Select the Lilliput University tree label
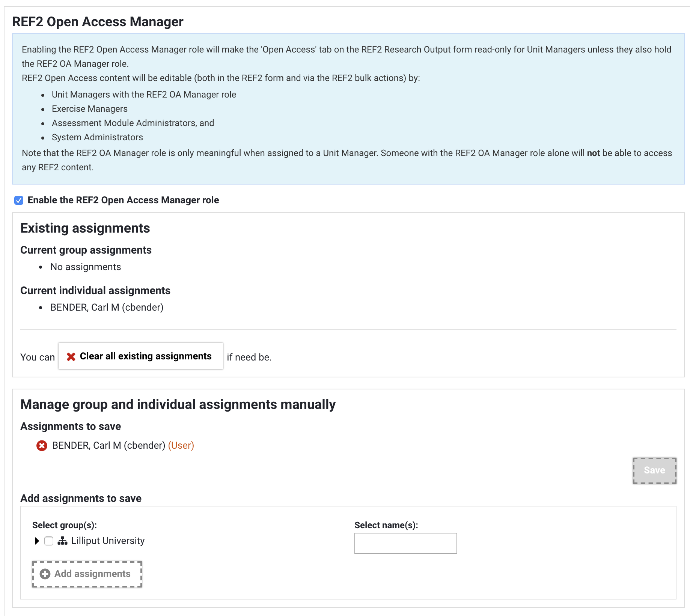Image resolution: width=690 pixels, height=616 pixels. 108,541
